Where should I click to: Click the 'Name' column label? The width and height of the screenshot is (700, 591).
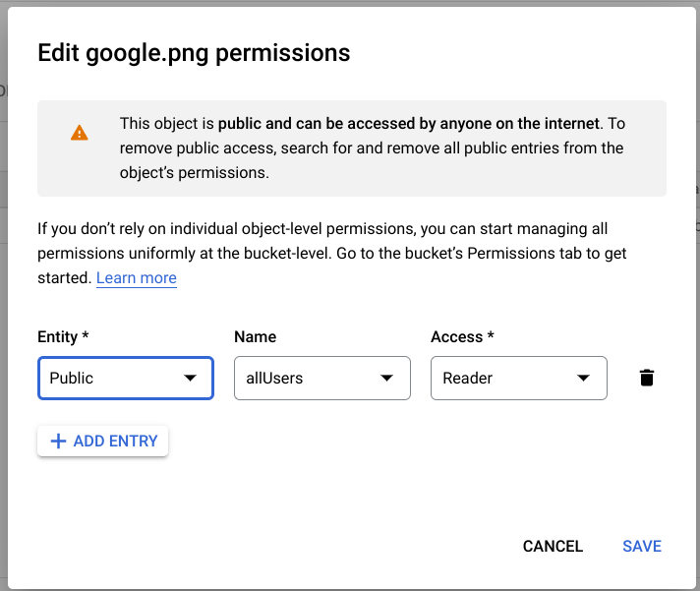(254, 337)
